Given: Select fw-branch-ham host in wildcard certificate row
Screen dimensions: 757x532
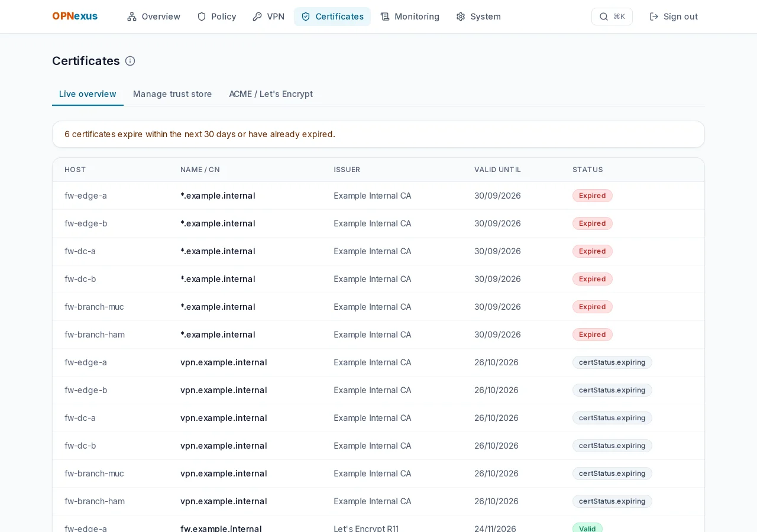Looking at the screenshot, I should (95, 335).
